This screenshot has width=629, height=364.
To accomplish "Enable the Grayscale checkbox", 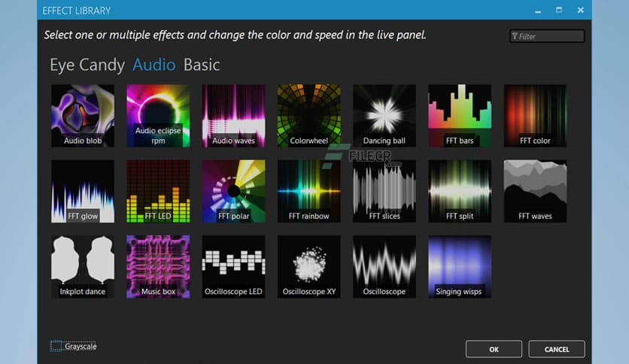I will (x=56, y=346).
